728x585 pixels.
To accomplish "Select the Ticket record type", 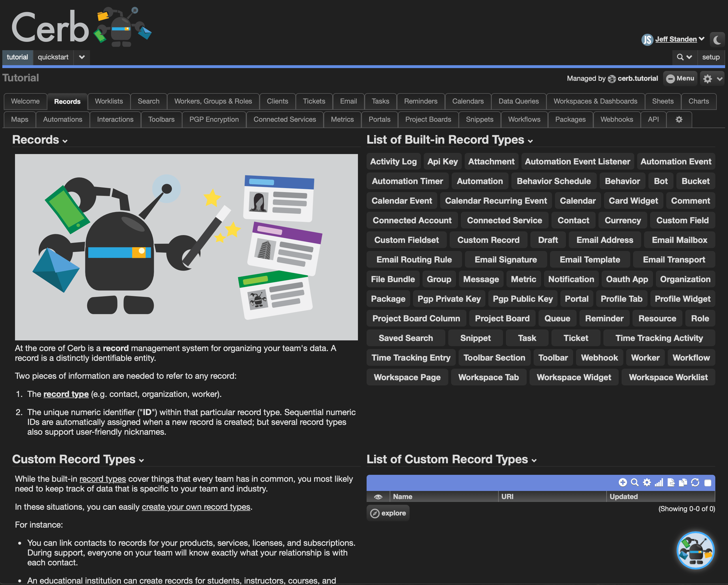I will 576,338.
